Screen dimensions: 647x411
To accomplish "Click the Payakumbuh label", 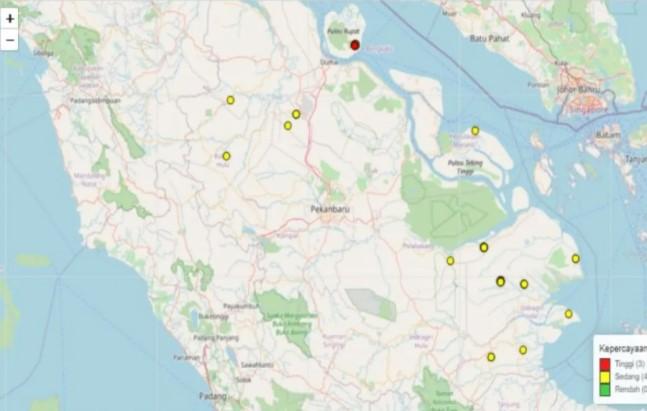I will click(241, 306).
